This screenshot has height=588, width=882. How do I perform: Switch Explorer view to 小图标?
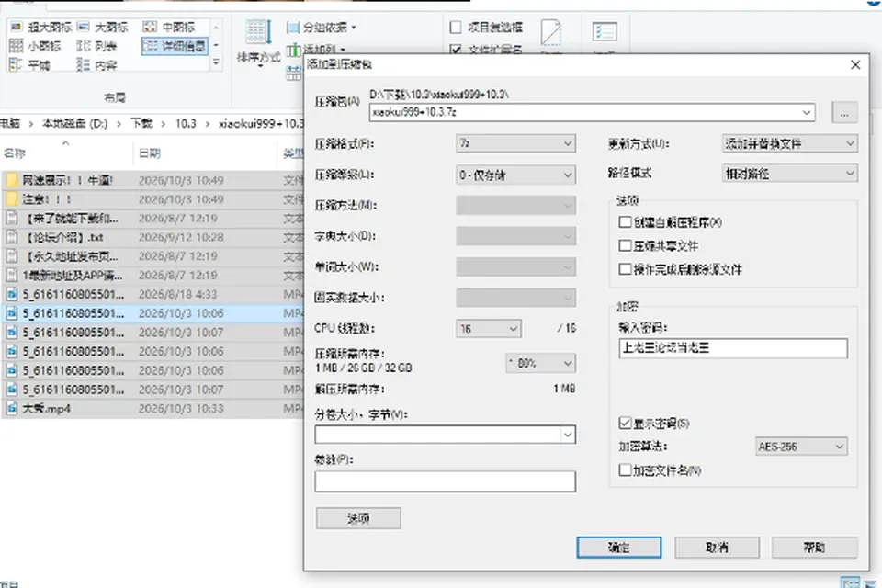35,46
